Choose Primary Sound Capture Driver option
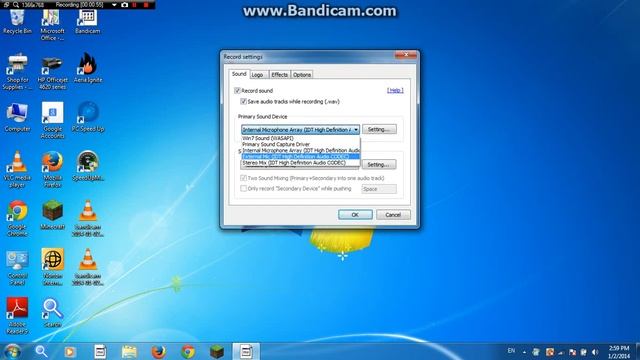Image resolution: width=640 pixels, height=360 pixels. tap(301, 144)
